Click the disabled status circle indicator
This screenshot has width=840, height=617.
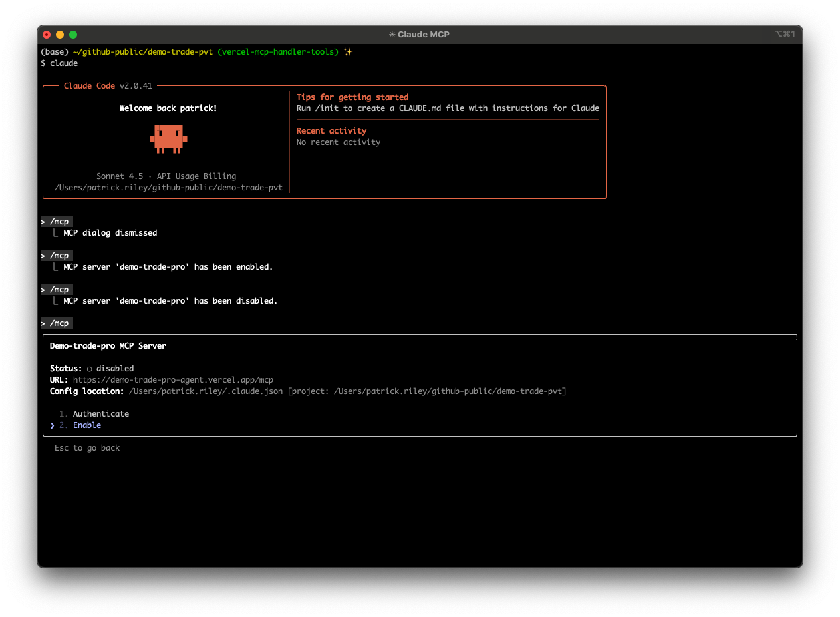coord(89,369)
